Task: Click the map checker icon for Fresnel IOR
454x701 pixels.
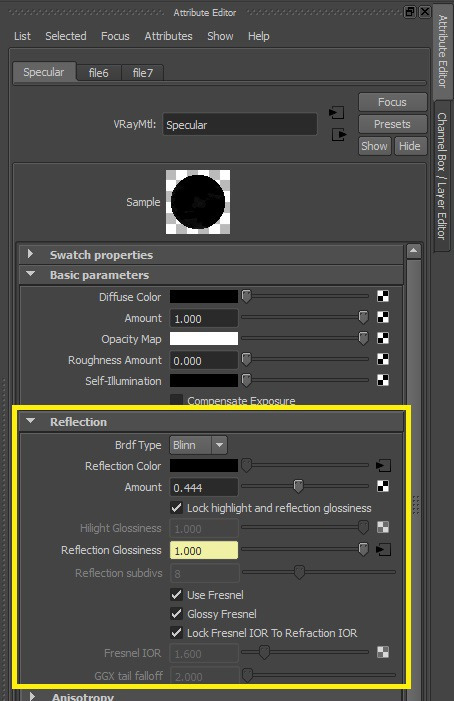Action: pos(383,652)
